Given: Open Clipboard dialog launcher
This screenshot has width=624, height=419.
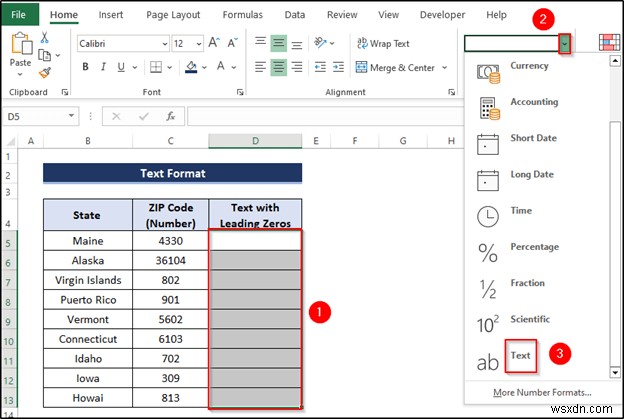Looking at the screenshot, I should [64, 92].
